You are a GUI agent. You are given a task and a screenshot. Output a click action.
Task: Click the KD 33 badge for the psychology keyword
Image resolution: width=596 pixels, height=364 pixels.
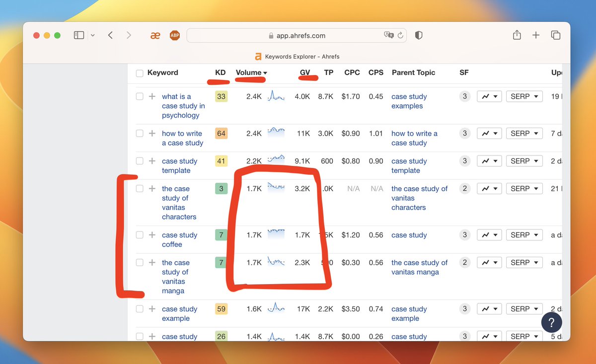click(x=221, y=96)
